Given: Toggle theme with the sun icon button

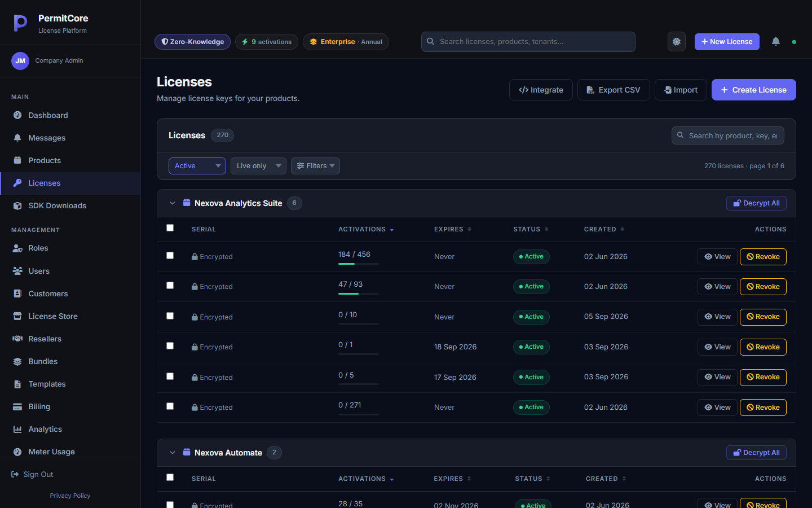Looking at the screenshot, I should tap(677, 42).
